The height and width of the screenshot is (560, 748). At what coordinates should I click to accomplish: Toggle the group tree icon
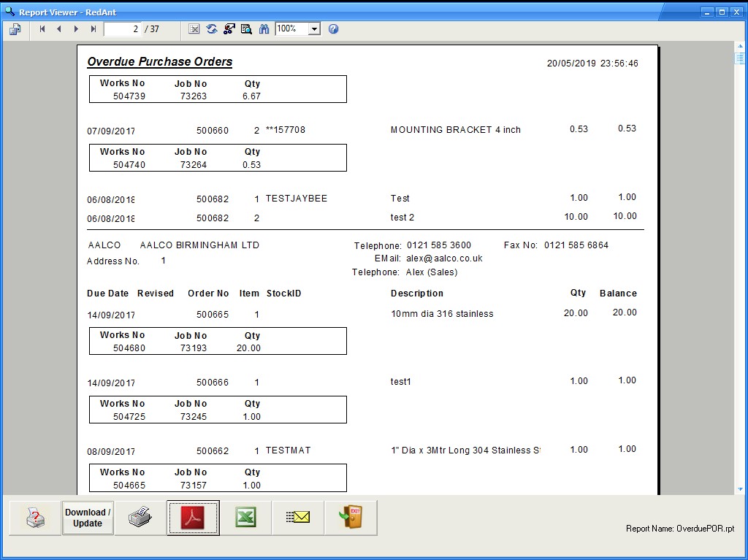tap(229, 29)
